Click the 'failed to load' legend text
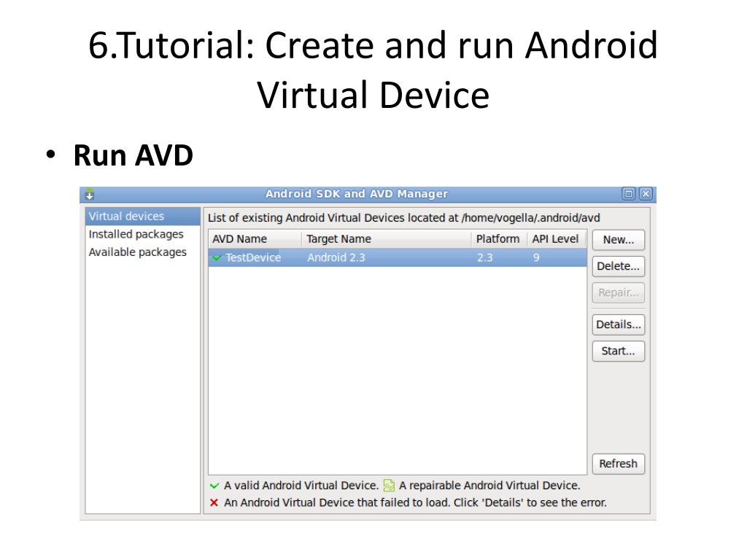This screenshot has height=560, width=747. (x=415, y=503)
